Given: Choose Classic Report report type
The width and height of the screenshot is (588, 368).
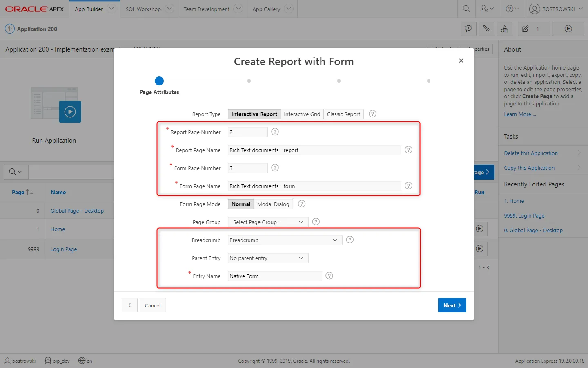Looking at the screenshot, I should coord(343,114).
